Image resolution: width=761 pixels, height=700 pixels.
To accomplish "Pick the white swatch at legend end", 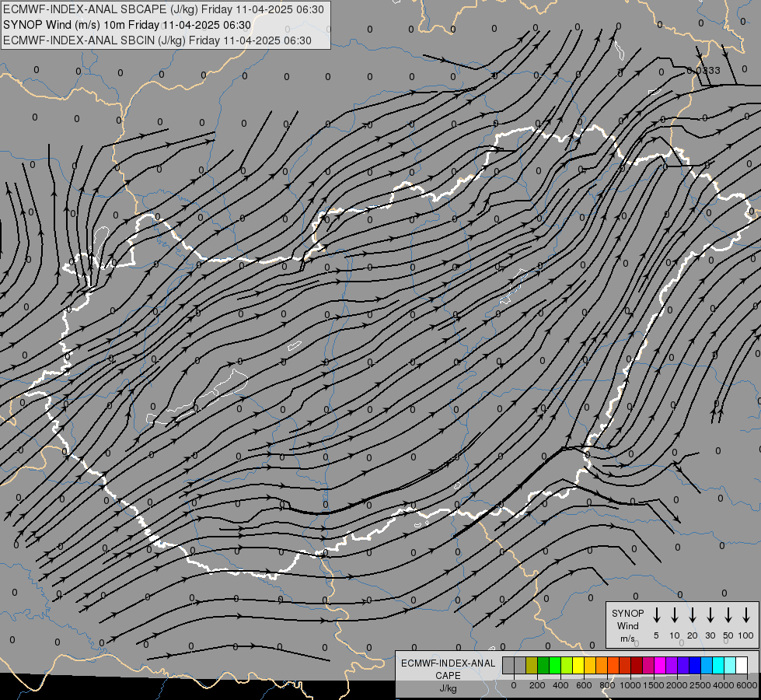I will pyautogui.click(x=741, y=665).
